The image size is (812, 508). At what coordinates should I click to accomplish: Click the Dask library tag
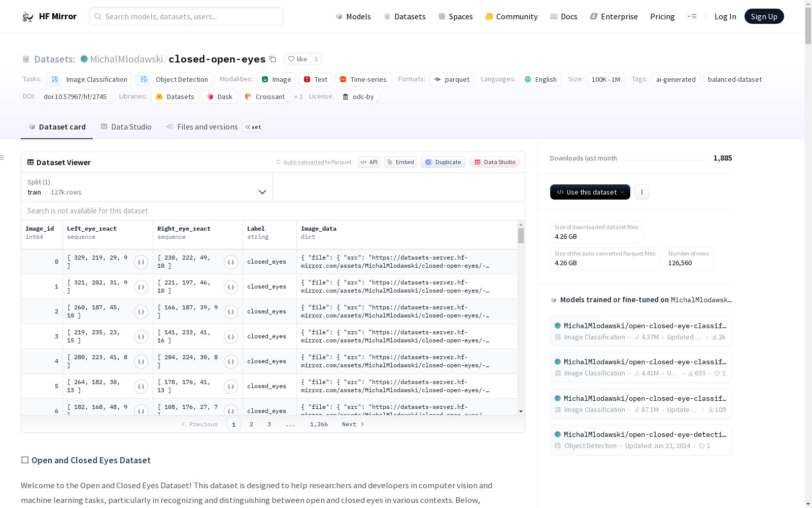tap(220, 97)
